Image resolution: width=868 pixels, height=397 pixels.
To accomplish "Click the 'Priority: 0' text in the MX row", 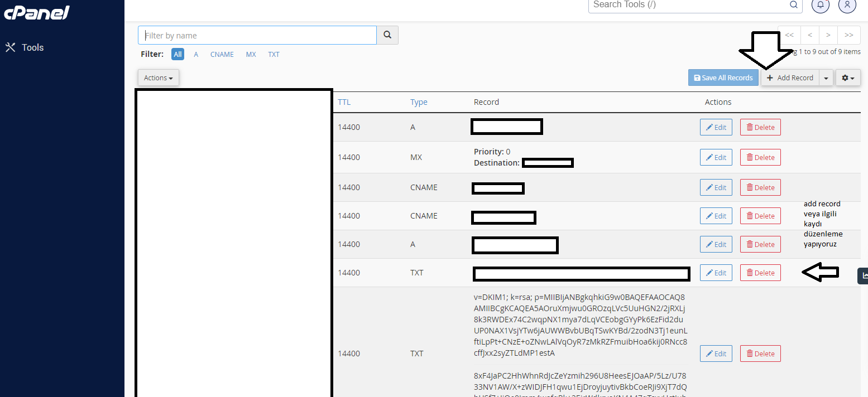I will click(x=492, y=152).
